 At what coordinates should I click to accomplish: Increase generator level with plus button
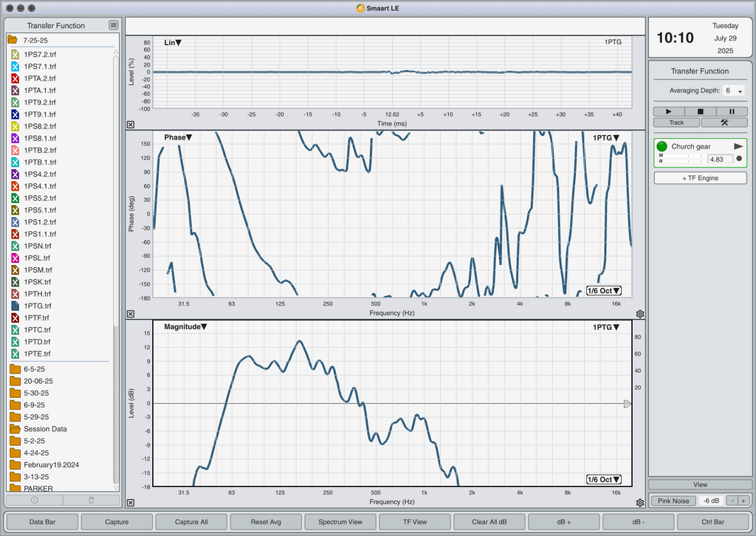tap(743, 501)
